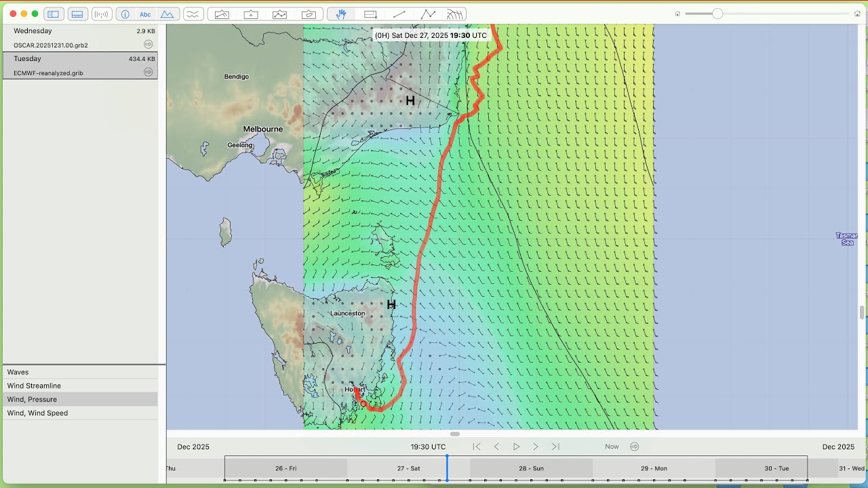Click the Melbourne city label on map
Viewport: 868px width, 488px height.
pyautogui.click(x=263, y=129)
